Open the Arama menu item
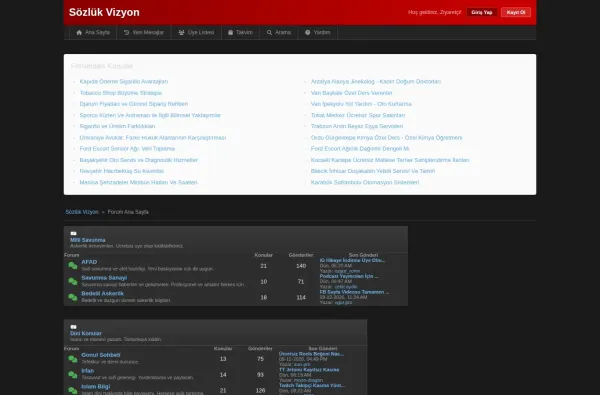 tap(279, 33)
